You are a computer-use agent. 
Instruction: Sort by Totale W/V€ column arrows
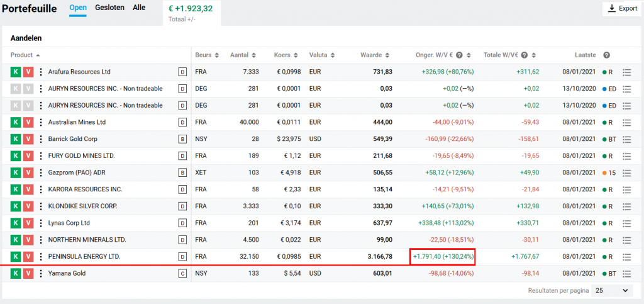533,55
